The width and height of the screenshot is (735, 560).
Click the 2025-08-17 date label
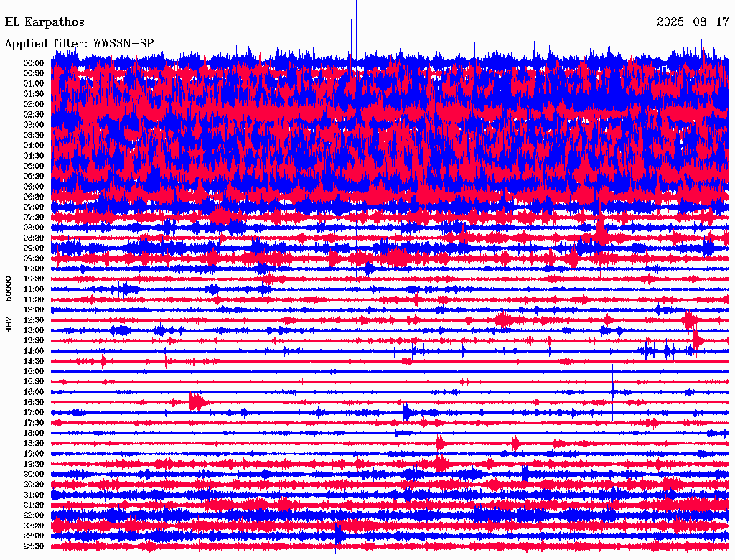(x=692, y=22)
